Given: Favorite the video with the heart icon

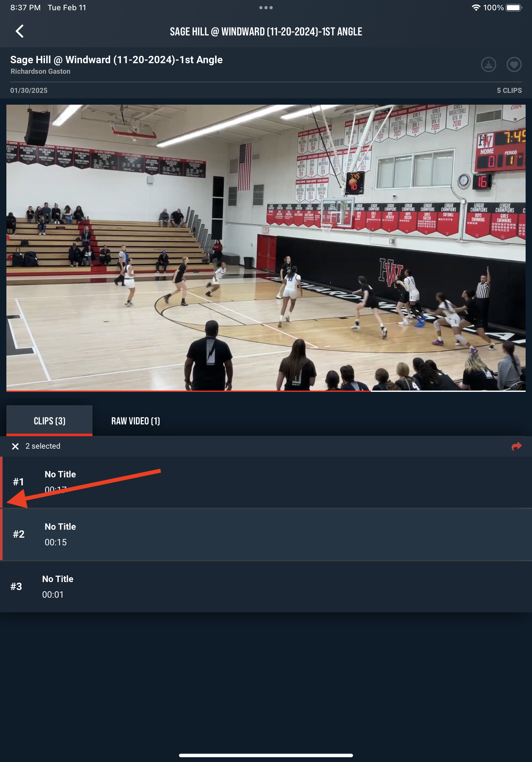Looking at the screenshot, I should (x=514, y=64).
